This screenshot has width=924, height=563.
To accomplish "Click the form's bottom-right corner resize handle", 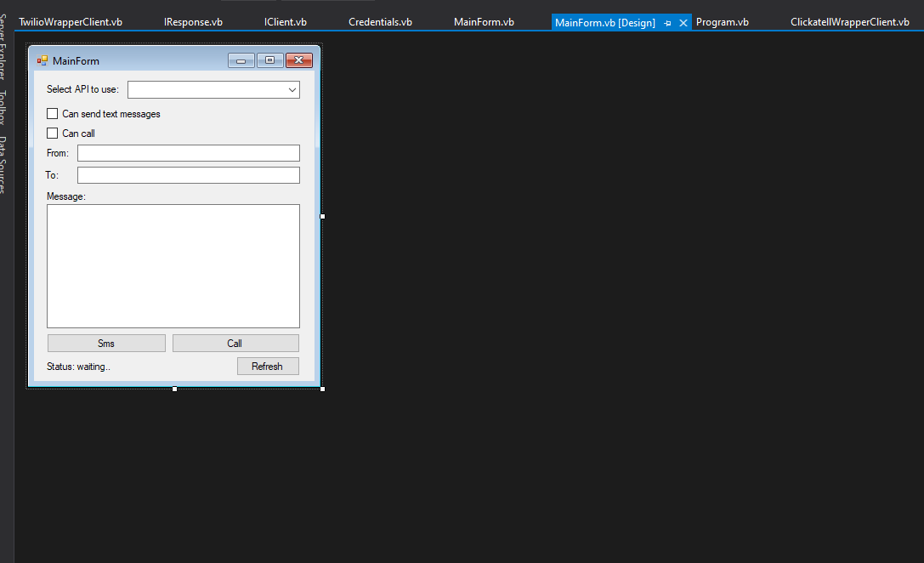I will (x=322, y=390).
